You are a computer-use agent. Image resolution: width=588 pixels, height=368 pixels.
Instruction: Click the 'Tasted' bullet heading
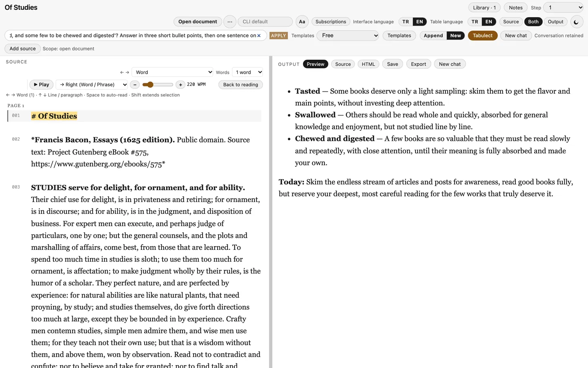[307, 91]
